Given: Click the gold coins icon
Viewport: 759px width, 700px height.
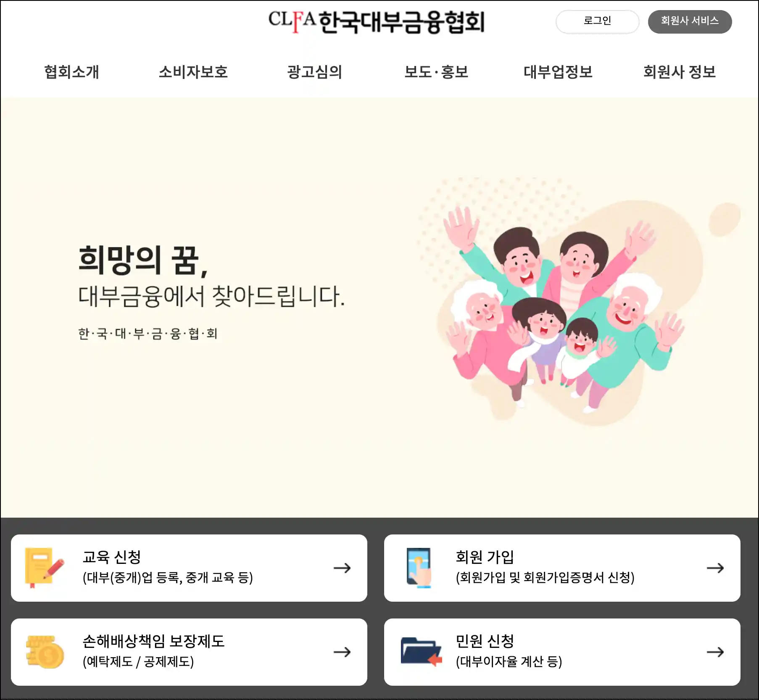Looking at the screenshot, I should tap(45, 652).
